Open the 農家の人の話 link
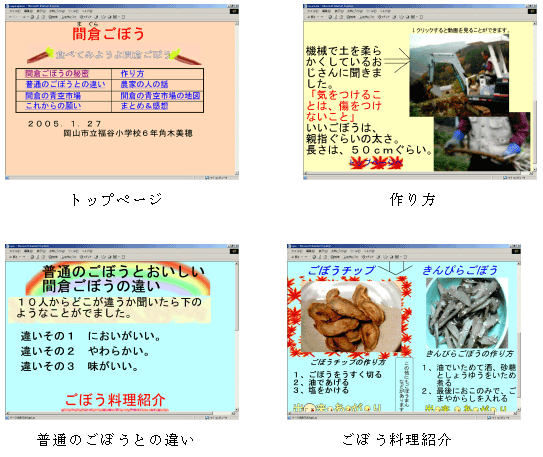543x457 pixels. click(x=144, y=84)
